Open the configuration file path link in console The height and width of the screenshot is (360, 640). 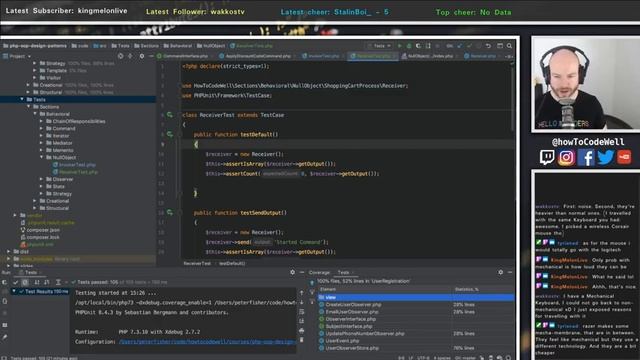coord(207,342)
